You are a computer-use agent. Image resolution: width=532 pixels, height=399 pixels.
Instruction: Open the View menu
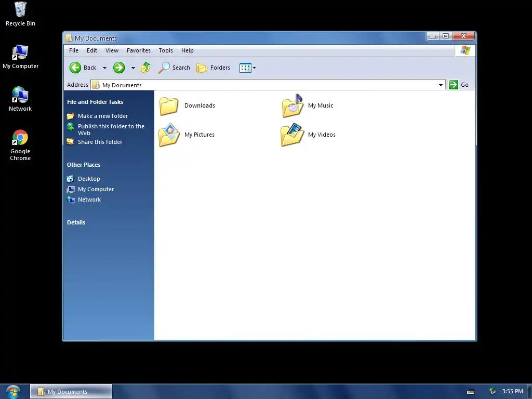click(112, 50)
